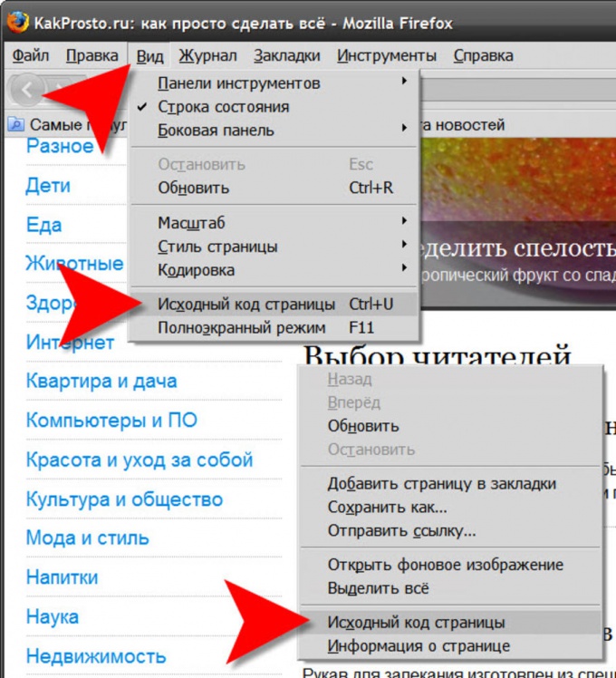Click the Back navigation arrow button
Image resolution: width=616 pixels, height=678 pixels.
coord(26,90)
